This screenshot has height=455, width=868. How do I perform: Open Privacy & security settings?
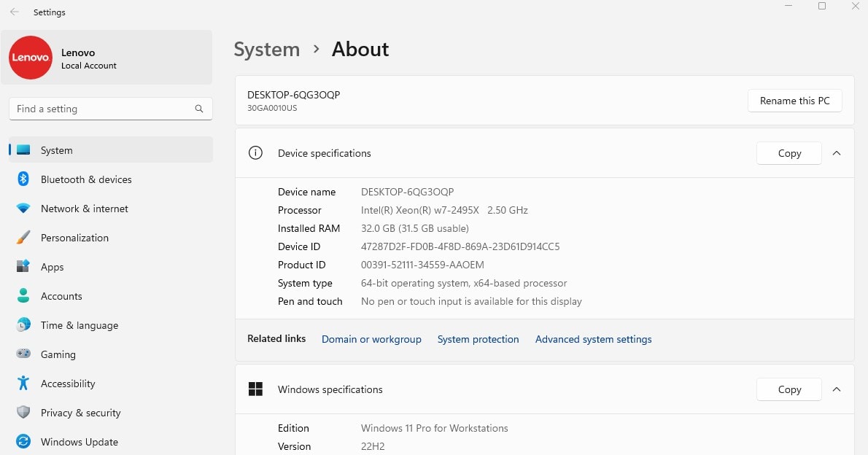(x=80, y=413)
